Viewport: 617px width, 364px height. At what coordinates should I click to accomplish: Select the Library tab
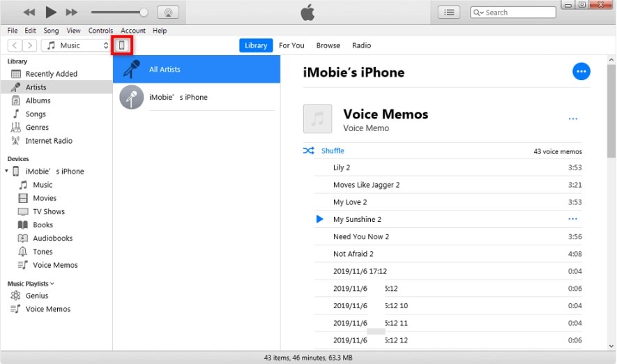256,45
